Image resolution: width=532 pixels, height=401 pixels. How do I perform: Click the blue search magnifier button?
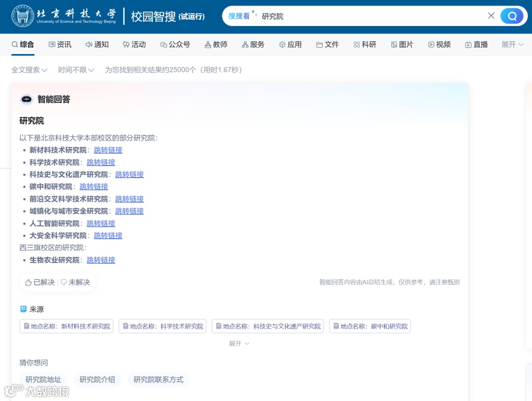tap(512, 16)
